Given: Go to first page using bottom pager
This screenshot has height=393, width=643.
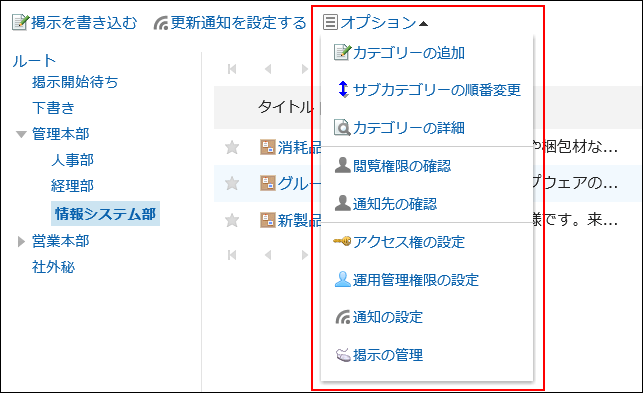Looking at the screenshot, I should click(x=232, y=255).
